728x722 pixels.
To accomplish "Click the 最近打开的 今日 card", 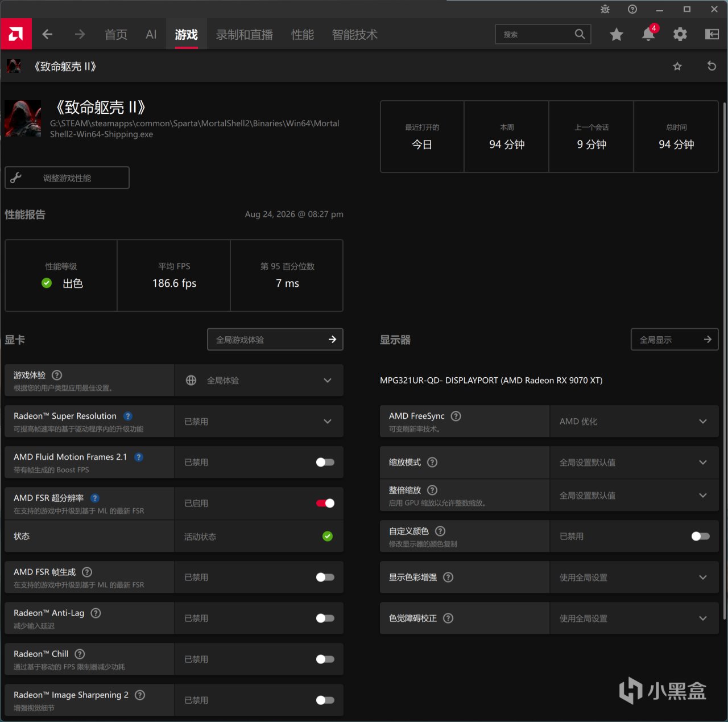I will pos(422,137).
